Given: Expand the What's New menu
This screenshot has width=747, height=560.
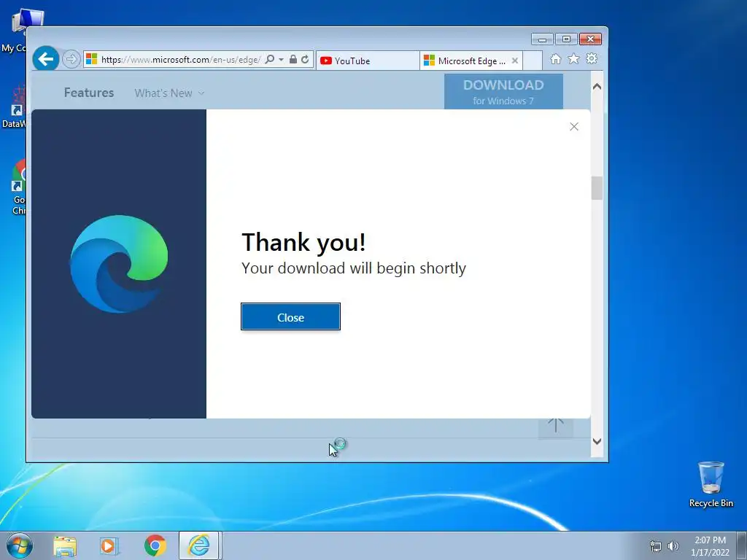Looking at the screenshot, I should (x=169, y=93).
